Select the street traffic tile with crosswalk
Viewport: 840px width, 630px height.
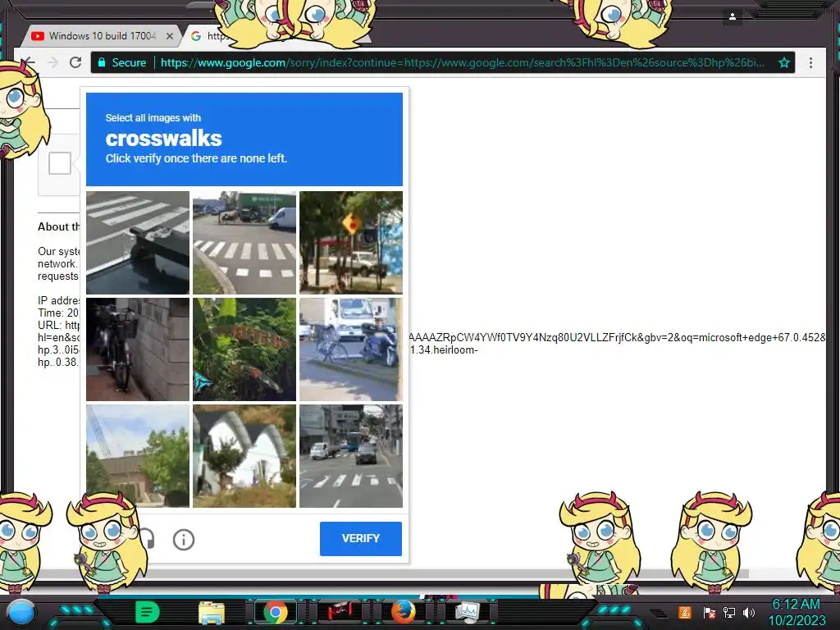[351, 456]
